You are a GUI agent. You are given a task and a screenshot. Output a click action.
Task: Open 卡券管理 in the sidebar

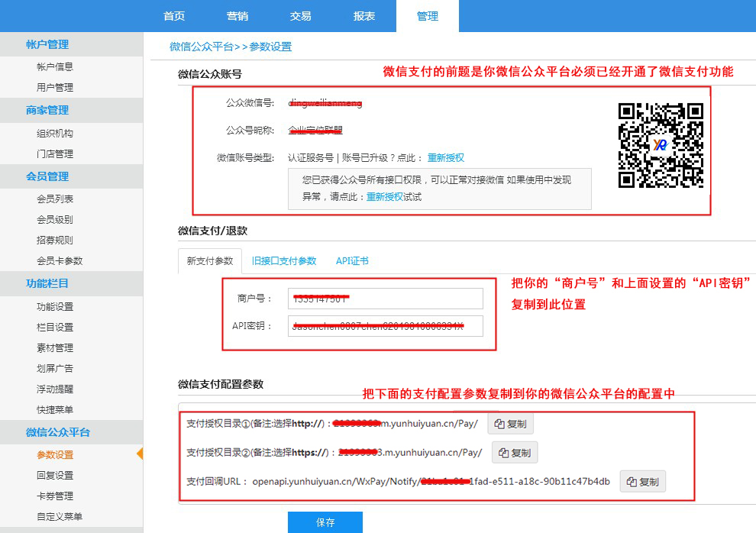55,496
